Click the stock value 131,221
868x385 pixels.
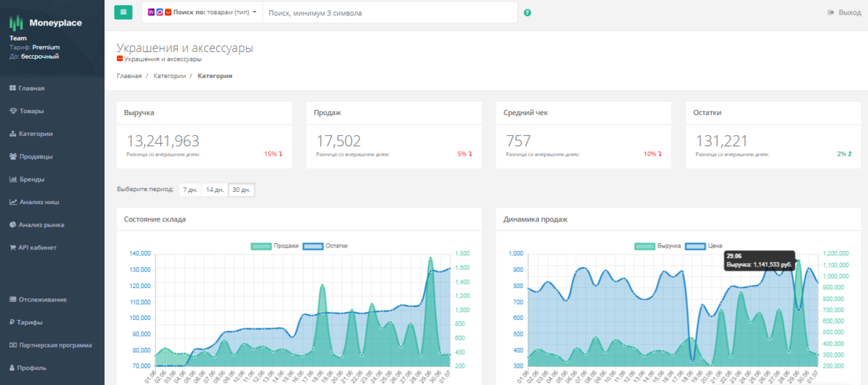722,141
